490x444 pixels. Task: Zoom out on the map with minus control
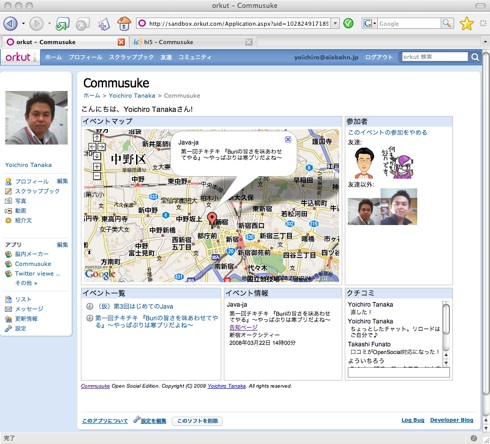[97, 176]
